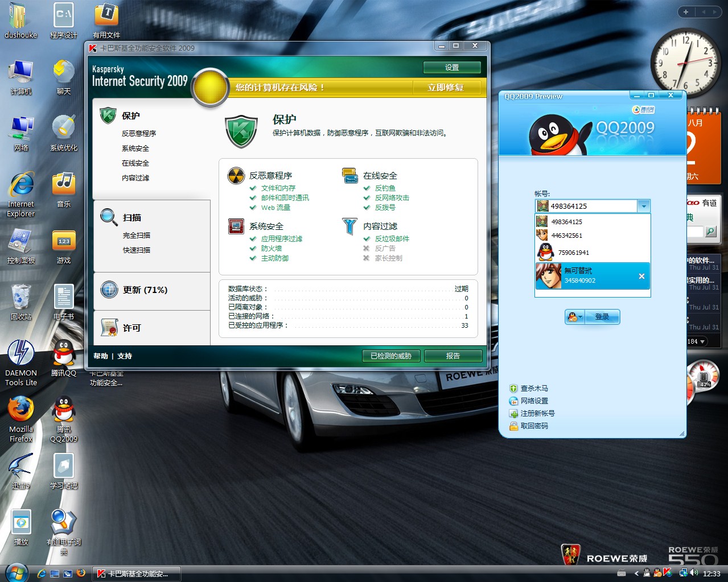This screenshot has height=582, width=728.
Task: Click the 内容过滤 funnel icon
Action: [x=350, y=226]
